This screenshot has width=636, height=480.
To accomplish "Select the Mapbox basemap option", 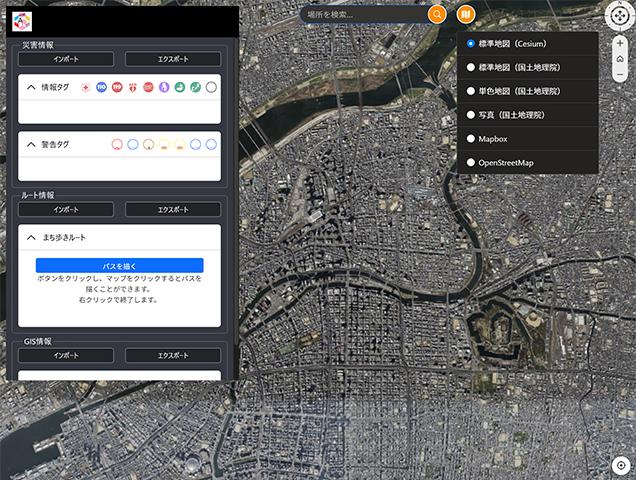I will [528, 139].
